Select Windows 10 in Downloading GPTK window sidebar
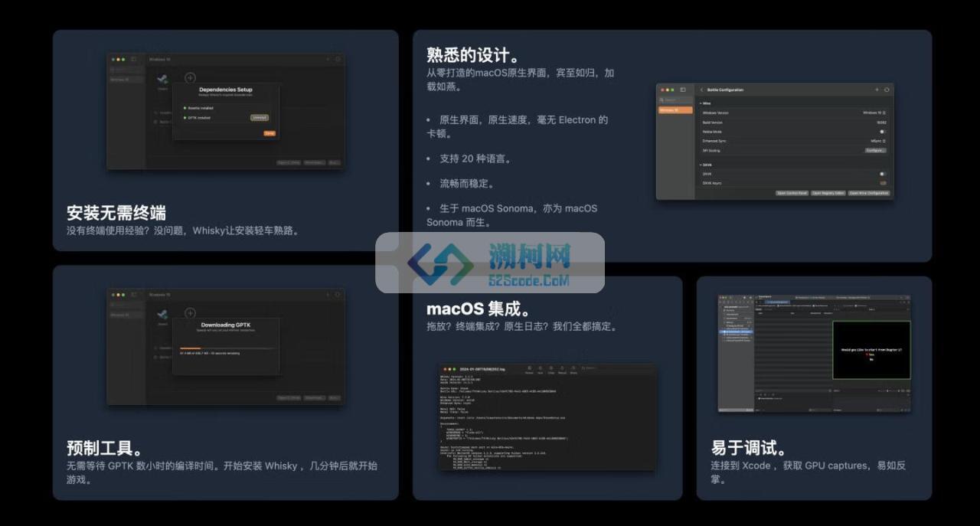The image size is (980, 526). coord(126,315)
